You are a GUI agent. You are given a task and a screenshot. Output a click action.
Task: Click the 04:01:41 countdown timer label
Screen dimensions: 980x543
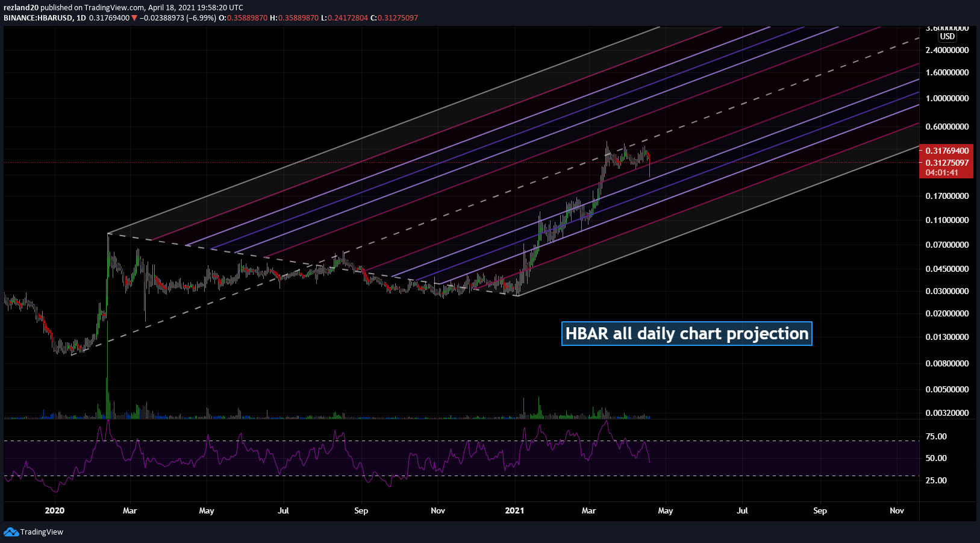(x=942, y=172)
